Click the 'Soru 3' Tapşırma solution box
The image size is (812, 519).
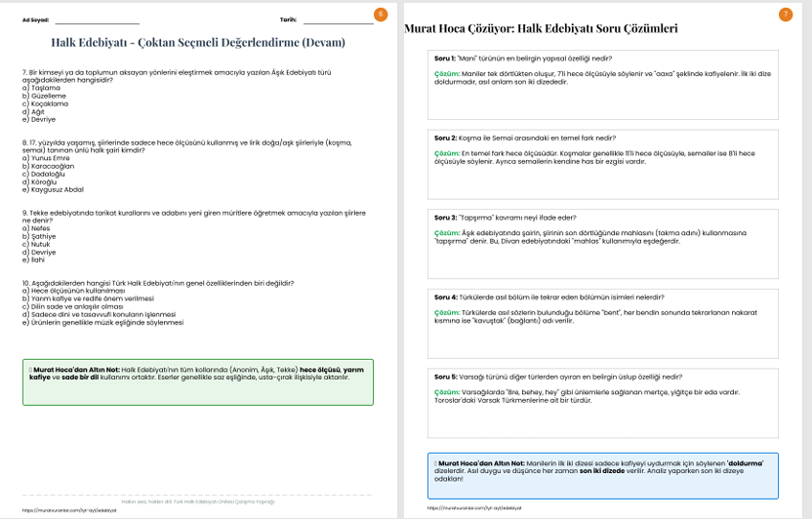click(x=602, y=243)
